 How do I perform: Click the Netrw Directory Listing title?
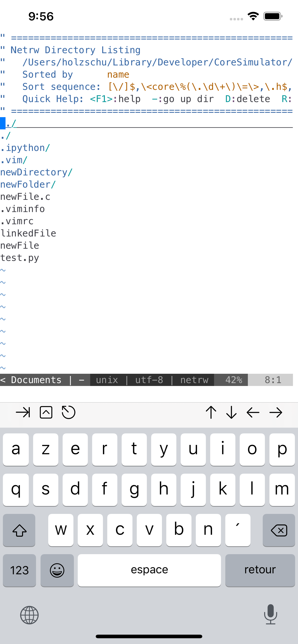75,50
